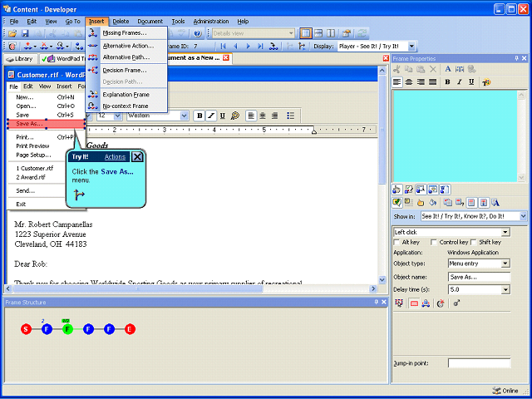Choose Decision Frame... from the Insert menu

(126, 71)
